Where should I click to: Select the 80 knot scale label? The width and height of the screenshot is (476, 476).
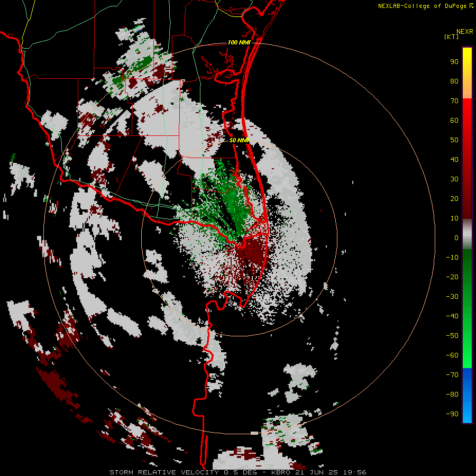tap(454, 81)
